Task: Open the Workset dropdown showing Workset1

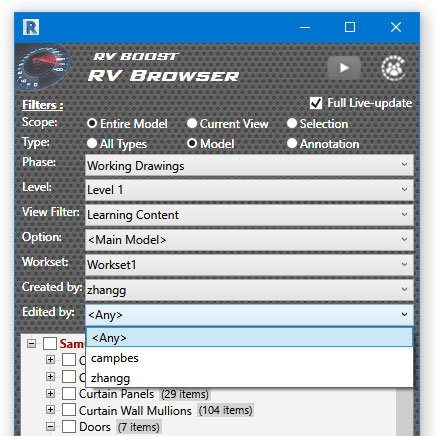Action: click(249, 265)
